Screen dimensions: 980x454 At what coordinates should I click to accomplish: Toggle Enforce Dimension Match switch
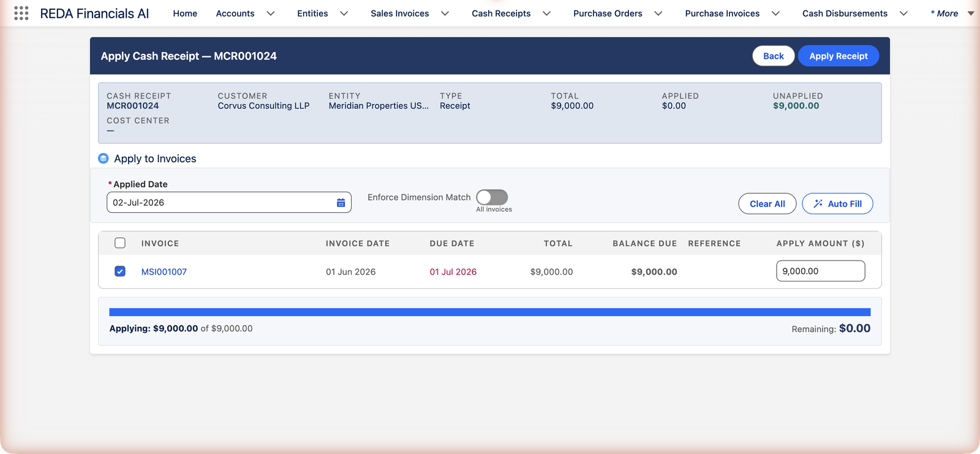[x=492, y=197]
